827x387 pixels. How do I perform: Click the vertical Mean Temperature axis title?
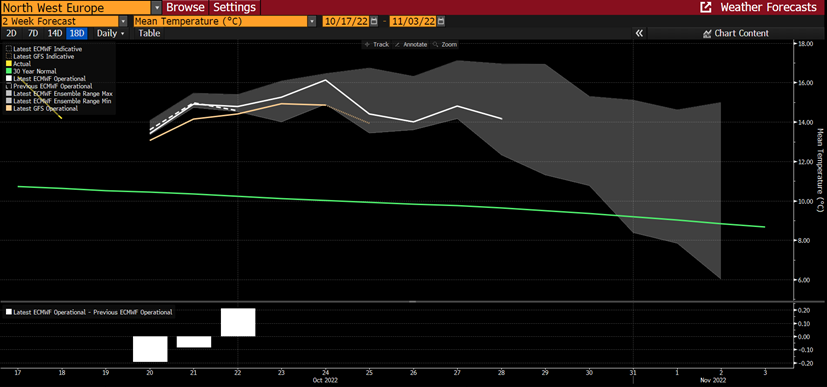tap(820, 170)
